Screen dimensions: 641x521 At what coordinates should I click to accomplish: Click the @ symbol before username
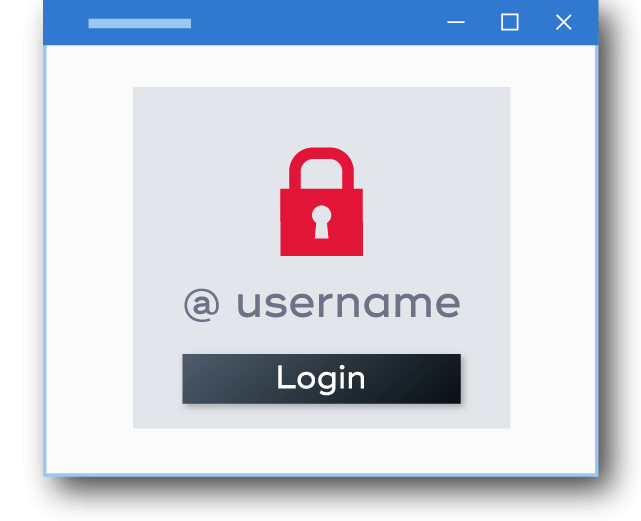pos(202,305)
